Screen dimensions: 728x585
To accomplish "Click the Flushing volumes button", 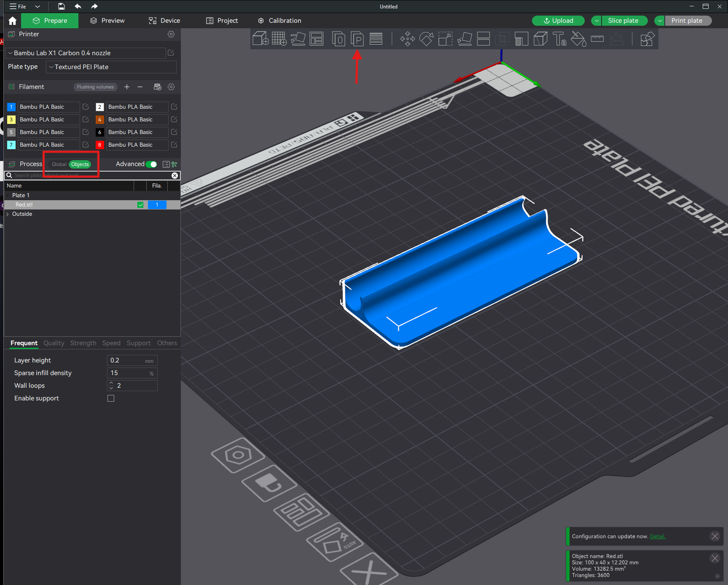I will 95,87.
